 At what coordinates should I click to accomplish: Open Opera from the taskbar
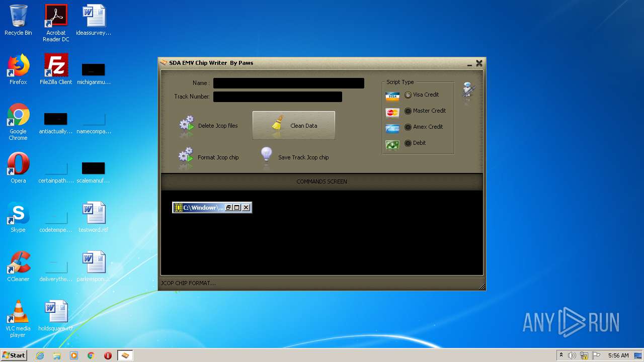coord(108,355)
